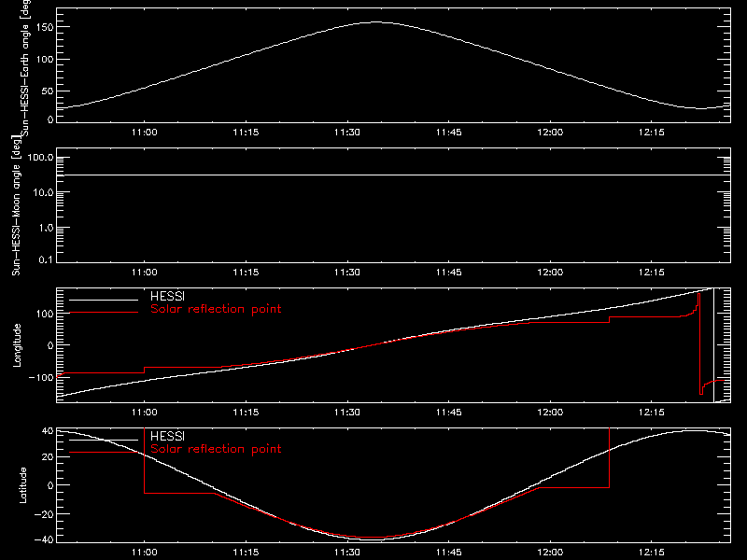This screenshot has width=747, height=560.
Task: Click 12:00 under the Latitude plot
Action: tap(550, 552)
